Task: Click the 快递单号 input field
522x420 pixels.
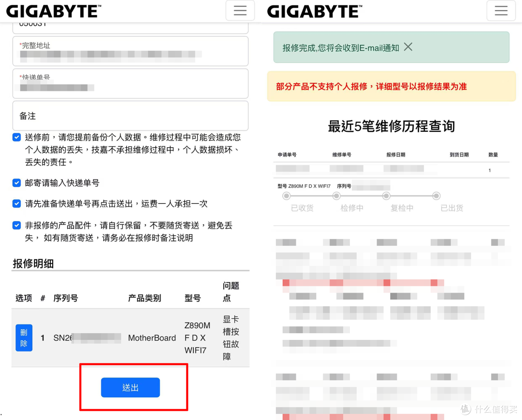Action: [x=130, y=84]
